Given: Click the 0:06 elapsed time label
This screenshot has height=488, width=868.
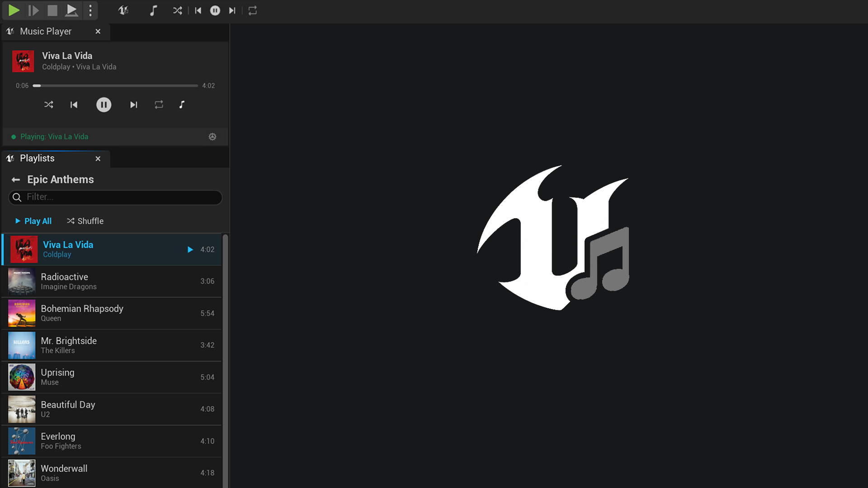Looking at the screenshot, I should 22,85.
